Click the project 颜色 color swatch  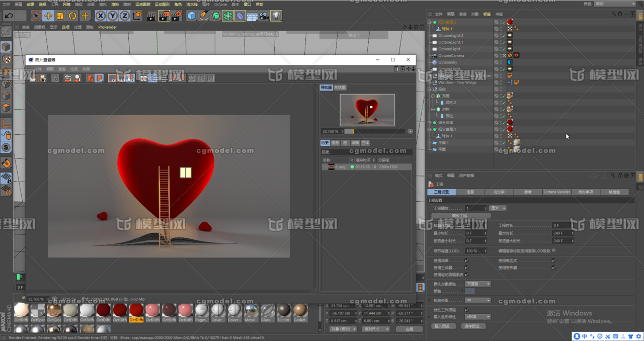pos(469,291)
